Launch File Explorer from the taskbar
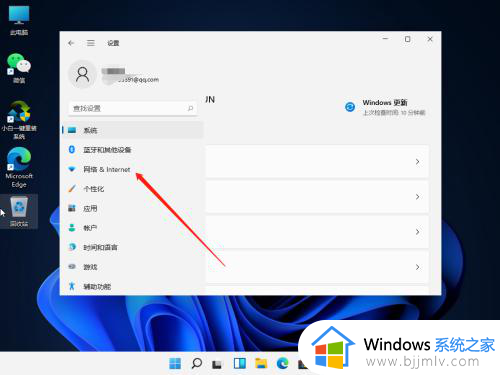Image resolution: width=500 pixels, height=375 pixels. 261,363
